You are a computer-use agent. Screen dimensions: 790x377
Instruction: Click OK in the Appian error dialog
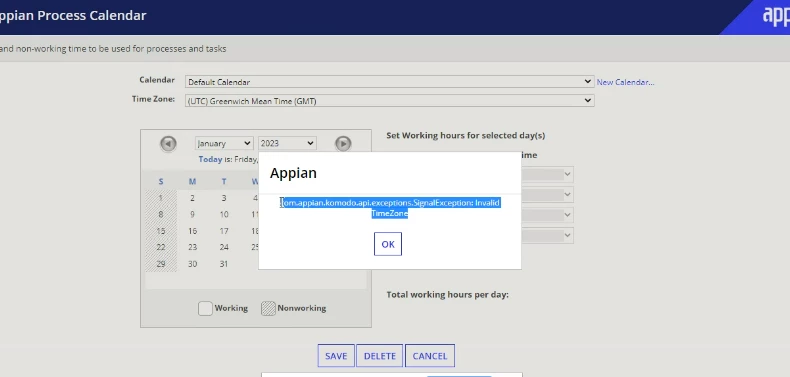pos(388,244)
